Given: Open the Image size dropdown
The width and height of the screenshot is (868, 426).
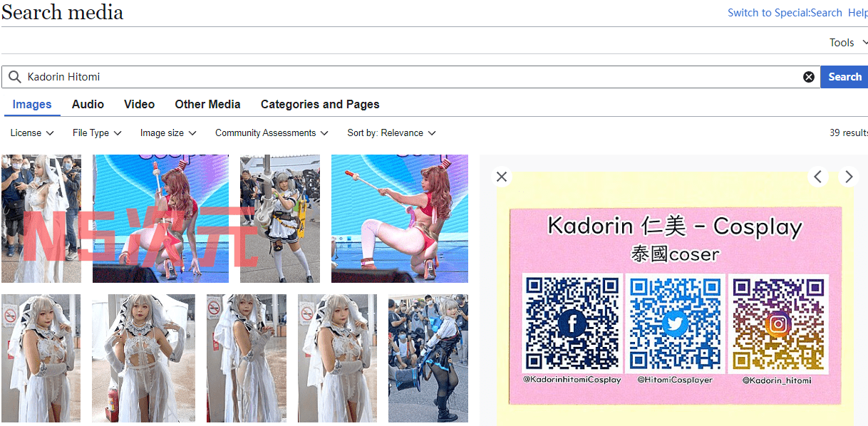Looking at the screenshot, I should coord(168,133).
